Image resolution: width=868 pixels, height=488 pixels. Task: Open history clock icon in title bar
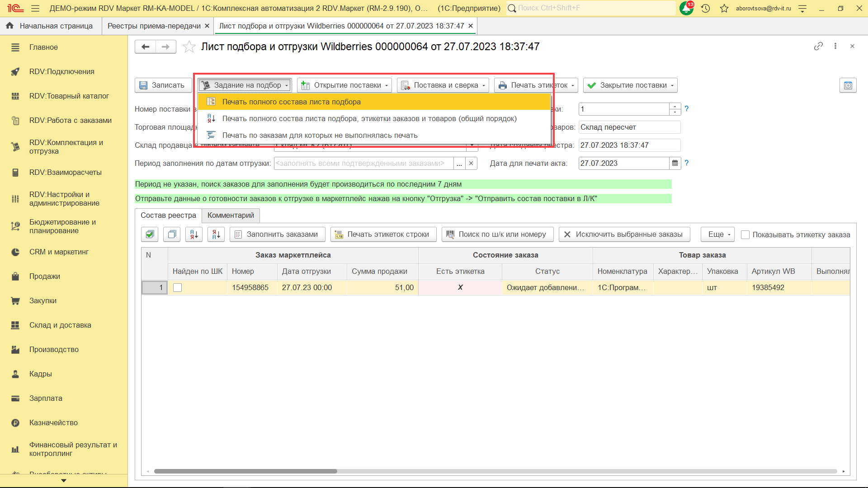coord(705,8)
